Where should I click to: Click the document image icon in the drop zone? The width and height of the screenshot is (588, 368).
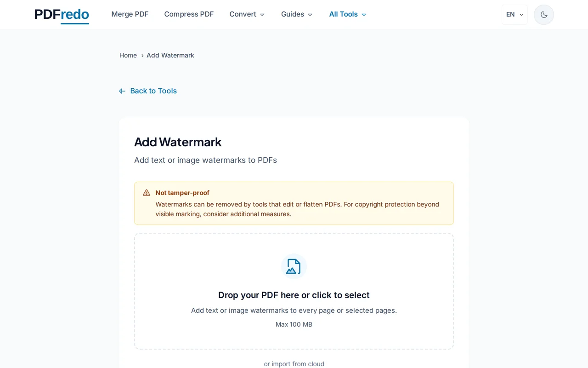(294, 266)
